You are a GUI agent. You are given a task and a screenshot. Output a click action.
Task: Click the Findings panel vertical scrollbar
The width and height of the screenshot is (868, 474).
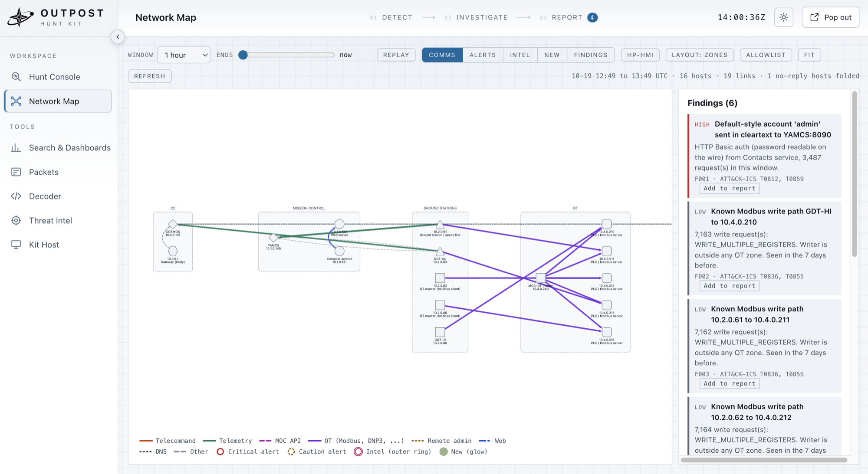pos(855,174)
